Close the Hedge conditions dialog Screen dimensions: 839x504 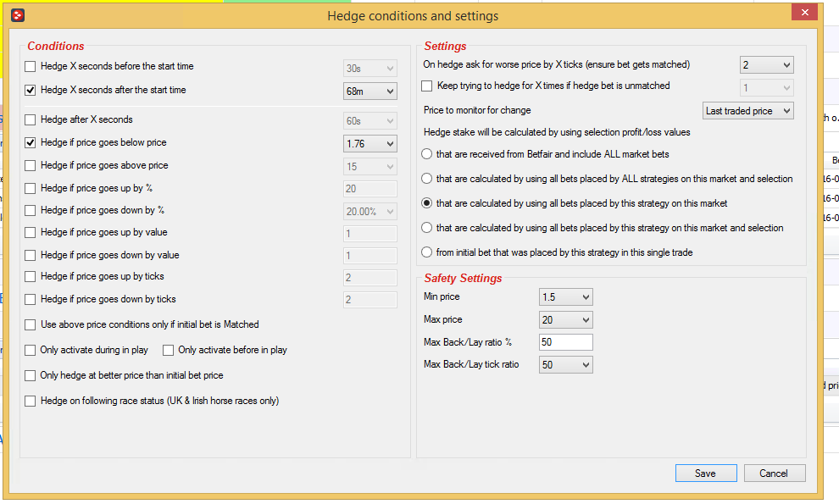804,13
